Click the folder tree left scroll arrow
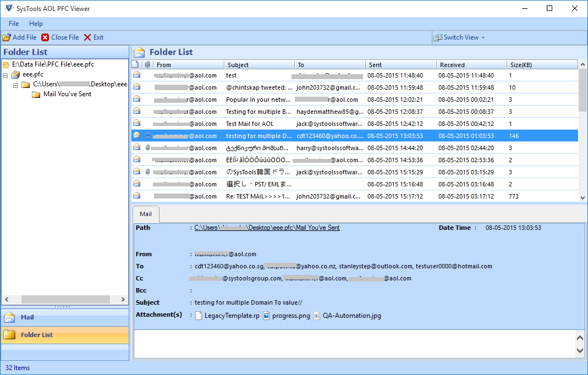This screenshot has width=588, height=375. tap(7, 299)
